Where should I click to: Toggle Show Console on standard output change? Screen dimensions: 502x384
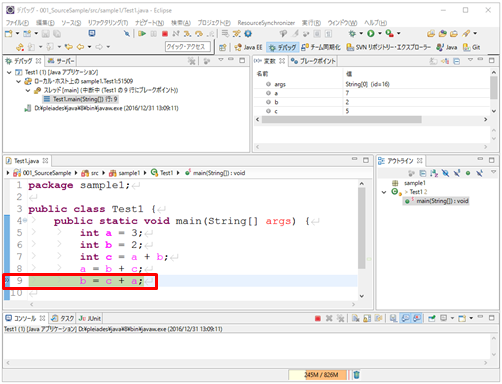(x=405, y=318)
